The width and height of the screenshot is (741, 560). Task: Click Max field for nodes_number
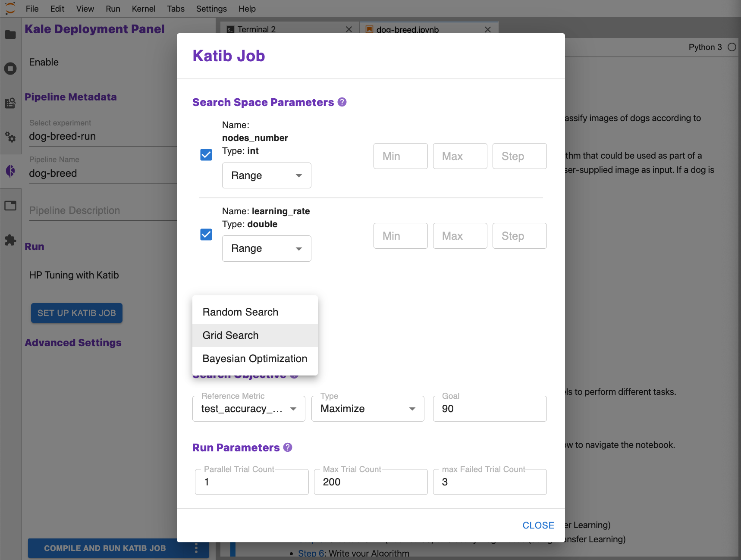460,156
